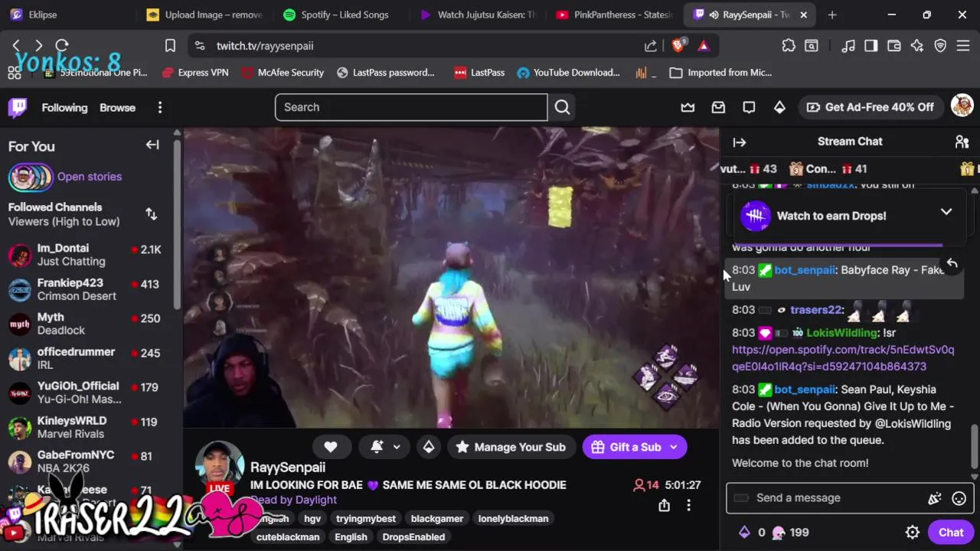
Task: Send message with the Chat button
Action: click(x=951, y=533)
